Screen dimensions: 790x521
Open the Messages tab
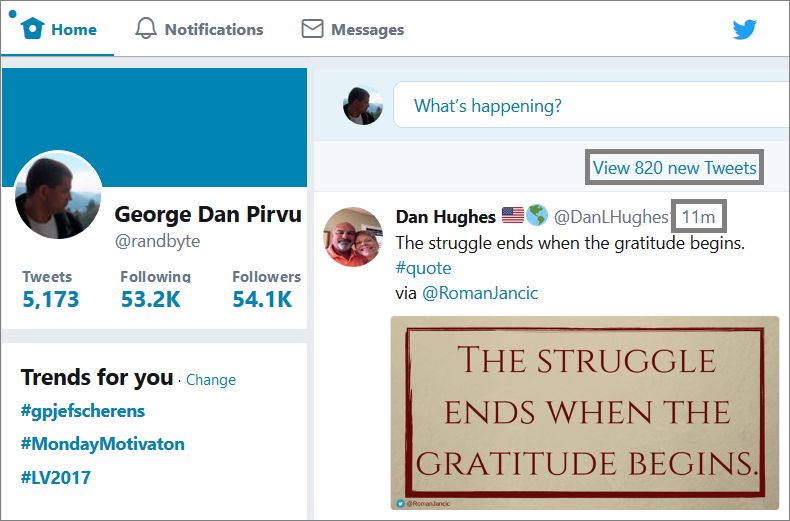coord(353,29)
